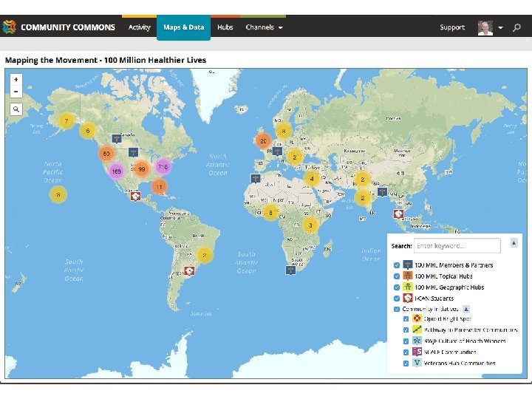Click the cluster marker 8 in the North Pacific
532x399 pixels.
58,194
